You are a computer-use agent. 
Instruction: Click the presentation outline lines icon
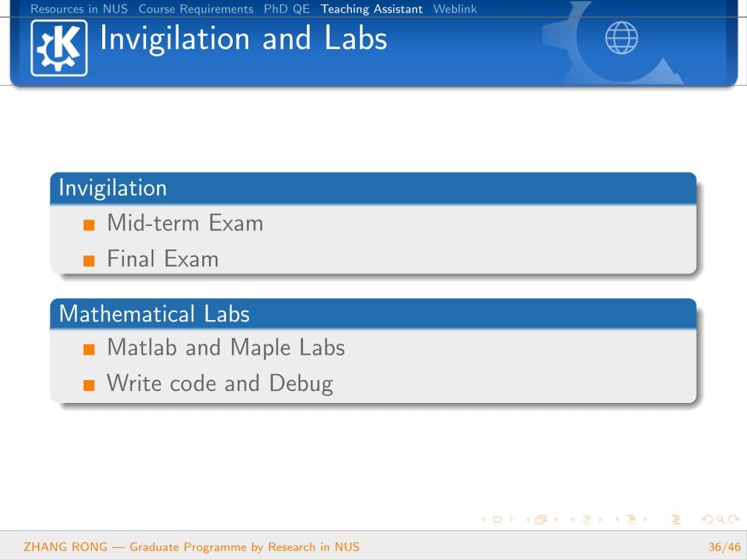676,519
